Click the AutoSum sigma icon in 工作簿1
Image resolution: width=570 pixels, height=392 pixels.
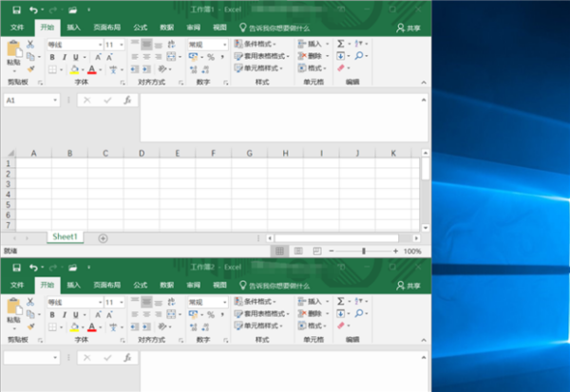click(x=341, y=44)
